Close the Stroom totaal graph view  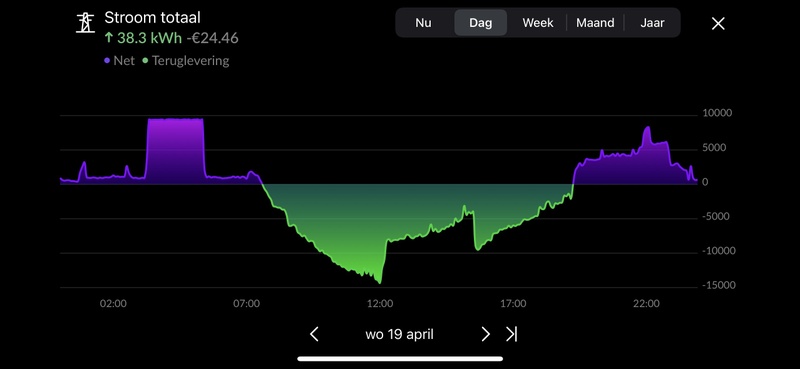[x=718, y=23]
